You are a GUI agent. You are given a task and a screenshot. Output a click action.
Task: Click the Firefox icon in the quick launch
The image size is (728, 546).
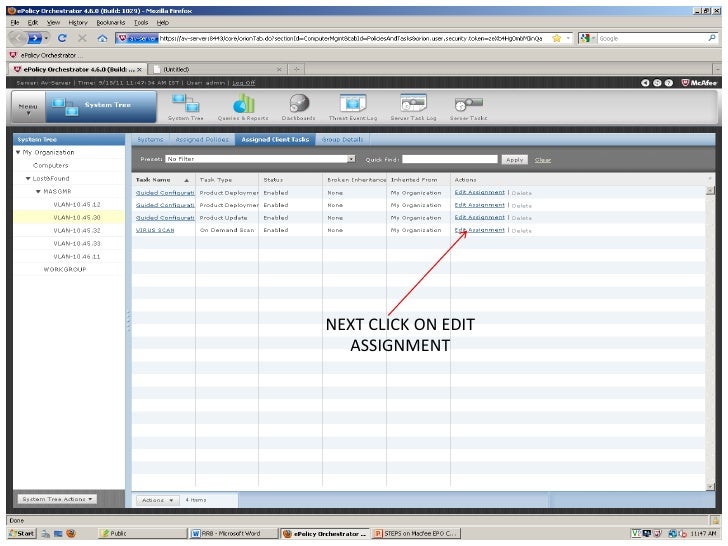pos(71,533)
